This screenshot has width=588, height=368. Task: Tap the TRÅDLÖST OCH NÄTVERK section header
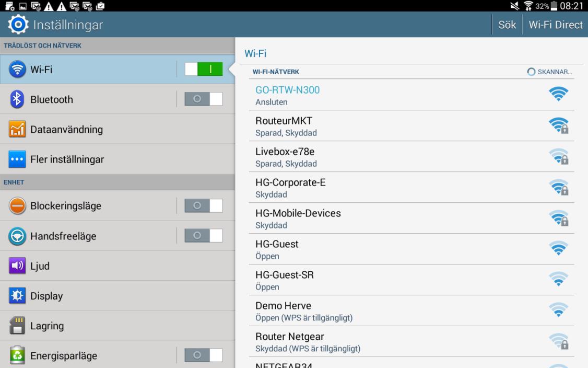(x=42, y=45)
